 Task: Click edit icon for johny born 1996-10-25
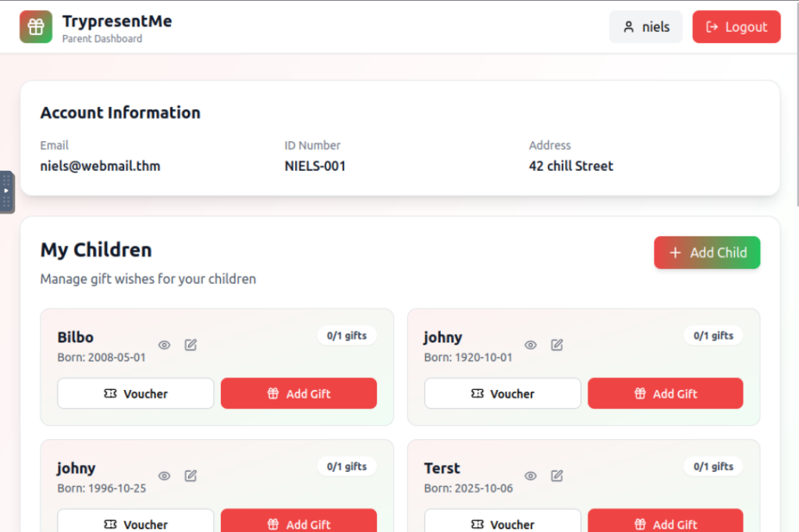(x=190, y=476)
